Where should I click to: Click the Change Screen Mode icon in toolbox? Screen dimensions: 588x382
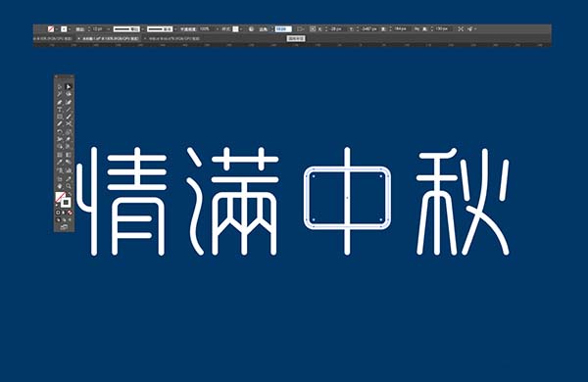tap(64, 227)
